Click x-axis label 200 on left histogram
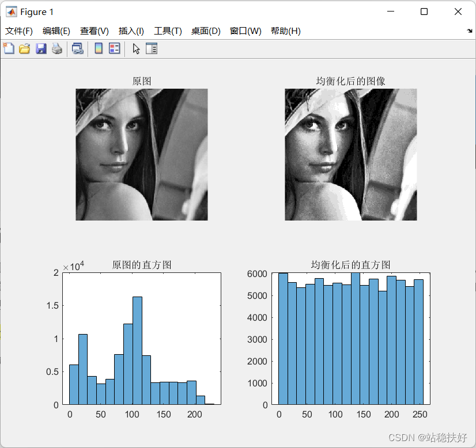 194,415
